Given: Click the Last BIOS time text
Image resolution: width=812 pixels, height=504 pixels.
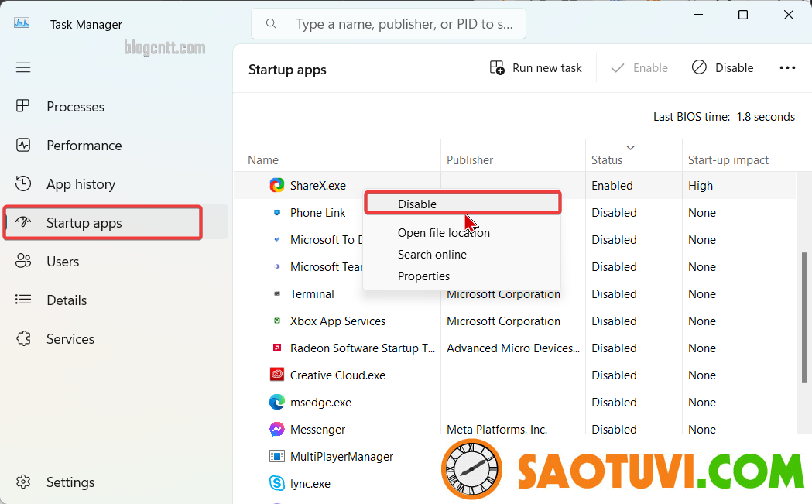Looking at the screenshot, I should coord(724,117).
